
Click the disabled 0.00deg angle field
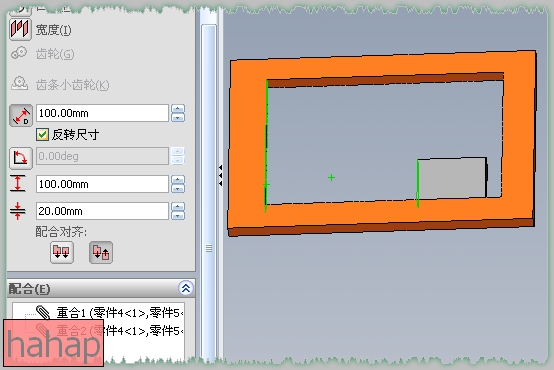point(102,156)
